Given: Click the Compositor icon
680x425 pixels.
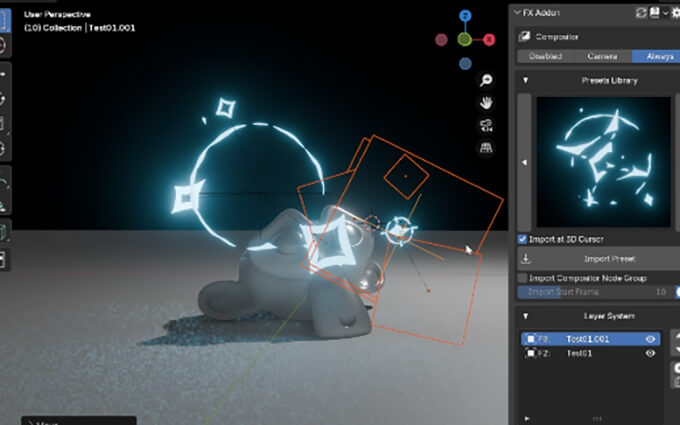Looking at the screenshot, I should point(524,36).
